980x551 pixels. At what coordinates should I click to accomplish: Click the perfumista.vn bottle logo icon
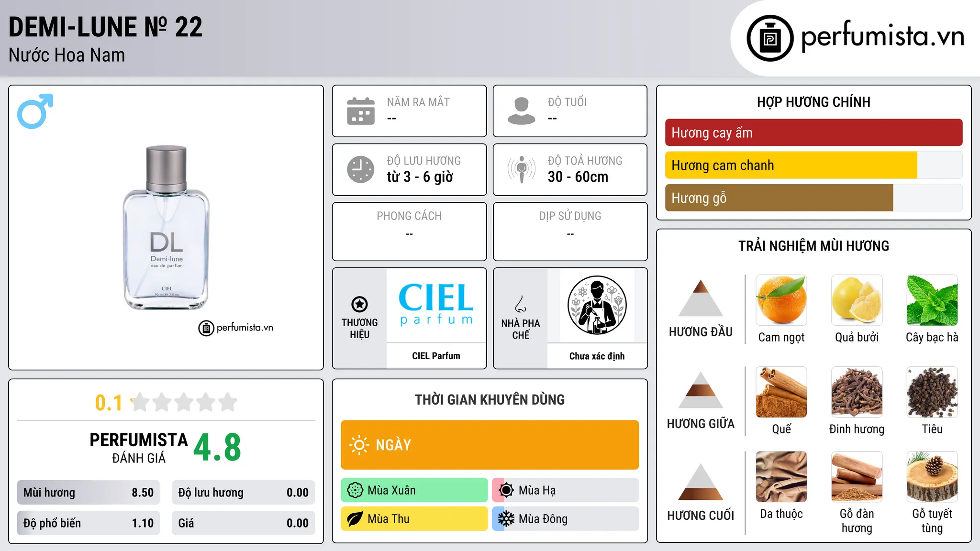770,38
